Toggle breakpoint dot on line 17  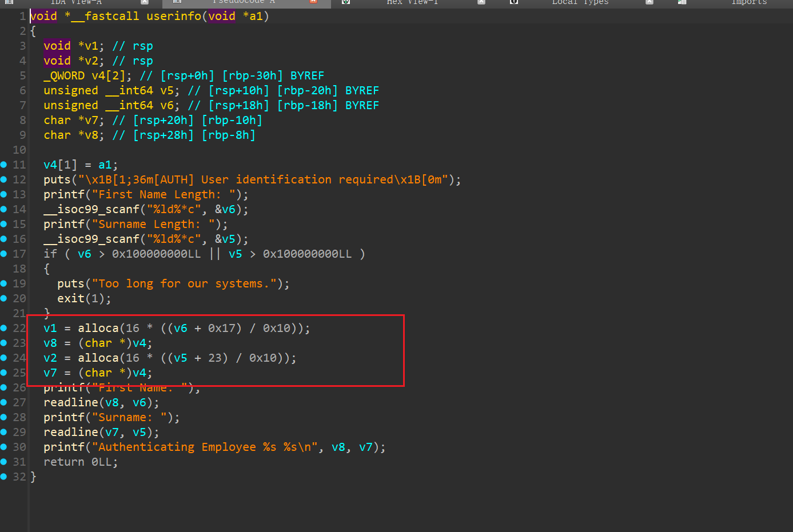3,254
